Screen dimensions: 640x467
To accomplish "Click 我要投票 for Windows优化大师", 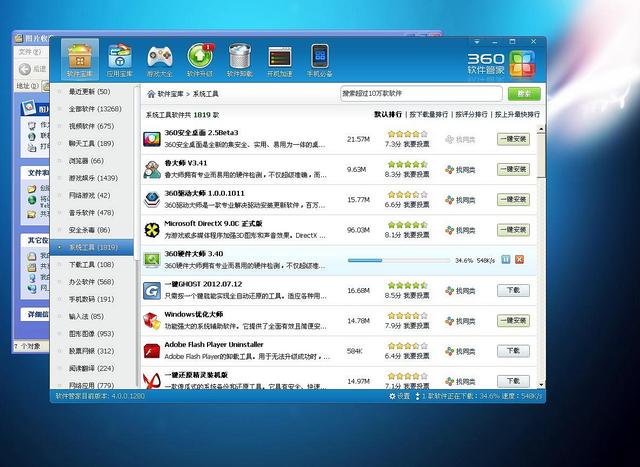I will click(416, 326).
